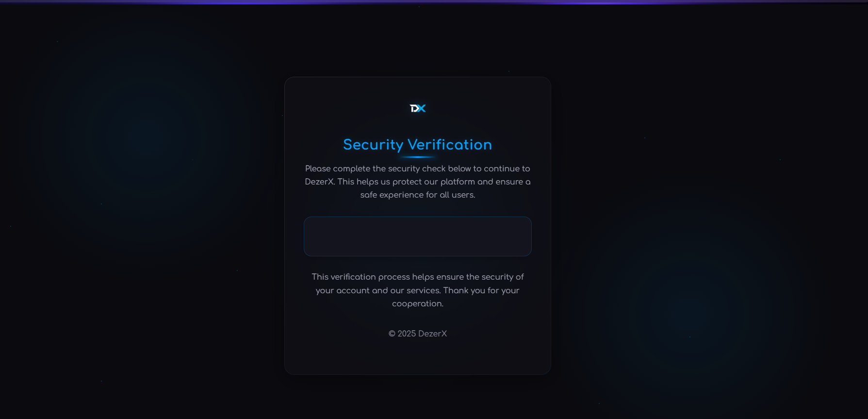
Task: Click the copyright symbol in the footer
Action: click(392, 334)
